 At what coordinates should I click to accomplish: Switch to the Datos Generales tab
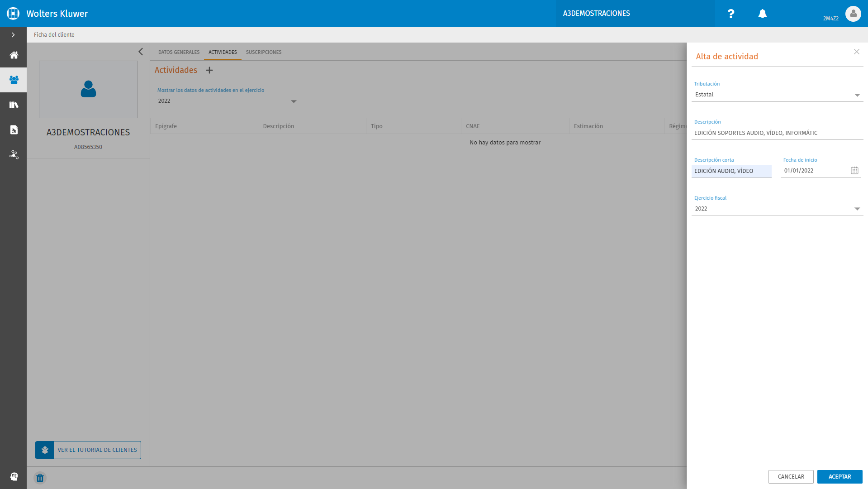click(x=179, y=52)
